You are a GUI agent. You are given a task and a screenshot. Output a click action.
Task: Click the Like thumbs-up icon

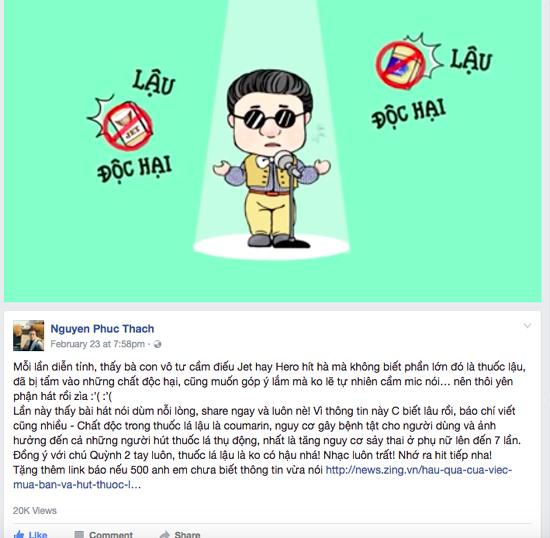(x=19, y=534)
